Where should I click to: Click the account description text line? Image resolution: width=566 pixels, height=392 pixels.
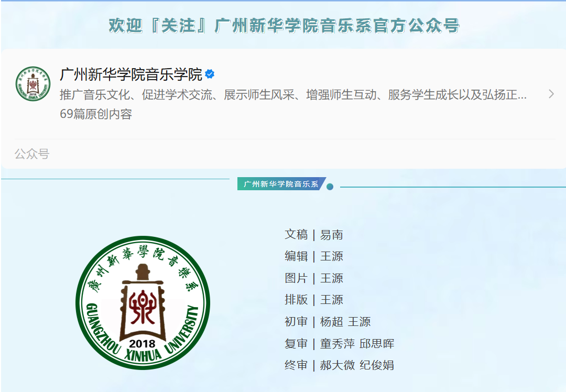[293, 94]
